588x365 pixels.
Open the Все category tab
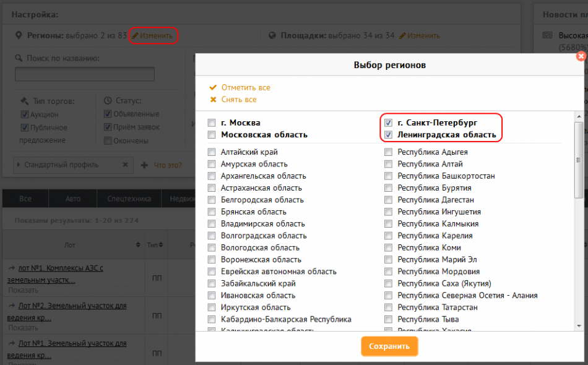25,199
